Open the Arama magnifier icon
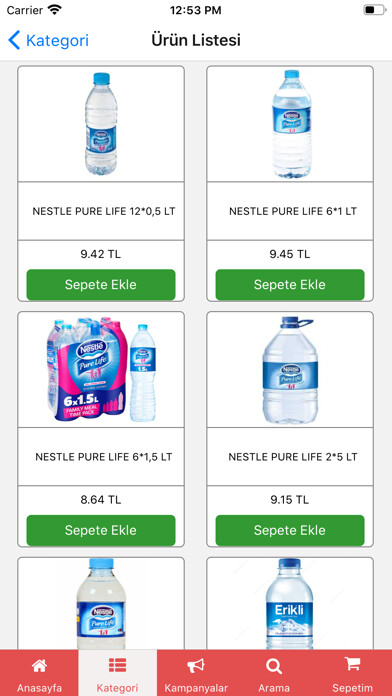The image size is (392, 696). click(274, 666)
